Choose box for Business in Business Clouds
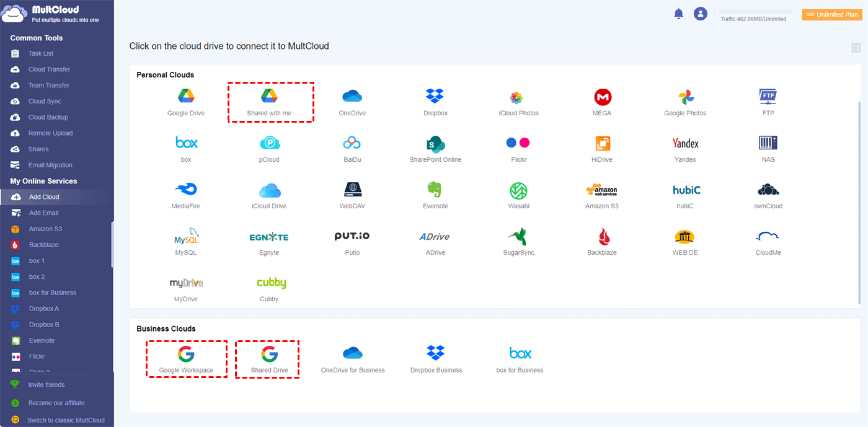The image size is (868, 427). point(520,359)
